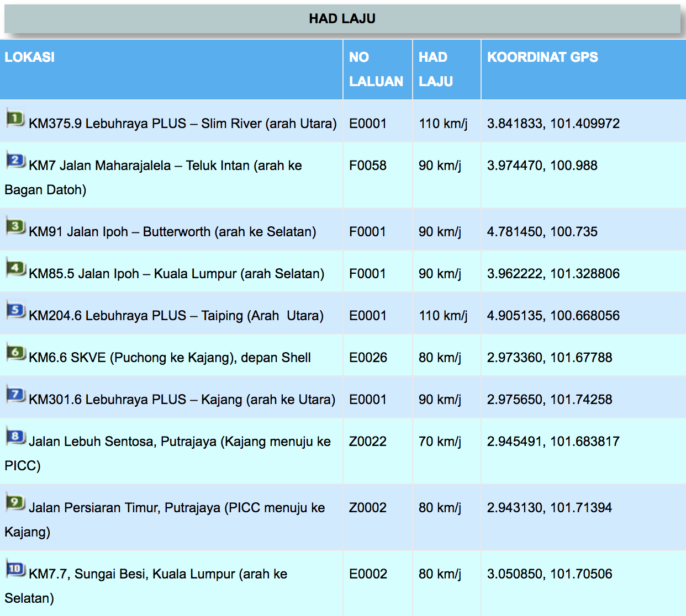Viewport: 686px width, 616px height.
Task: Click the blue number 2 marker icon
Action: pos(15,160)
